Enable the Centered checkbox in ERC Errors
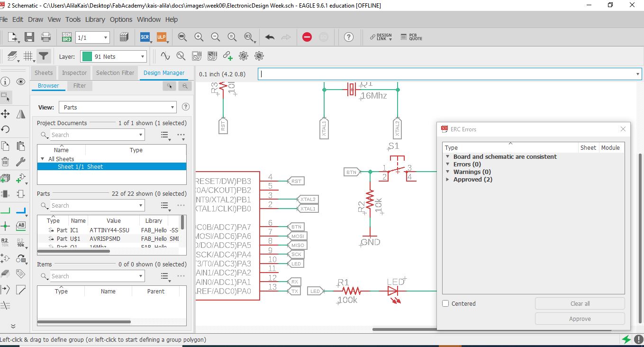The height and width of the screenshot is (347, 644). [x=445, y=303]
